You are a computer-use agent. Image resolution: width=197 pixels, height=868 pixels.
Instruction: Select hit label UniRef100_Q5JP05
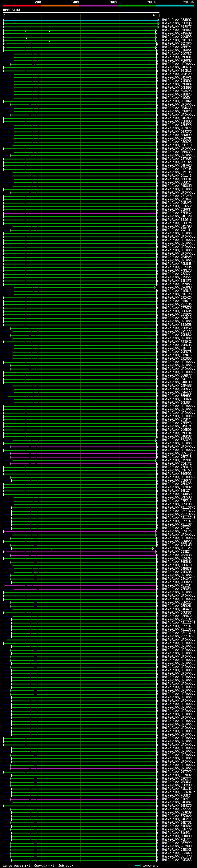(x=176, y=257)
